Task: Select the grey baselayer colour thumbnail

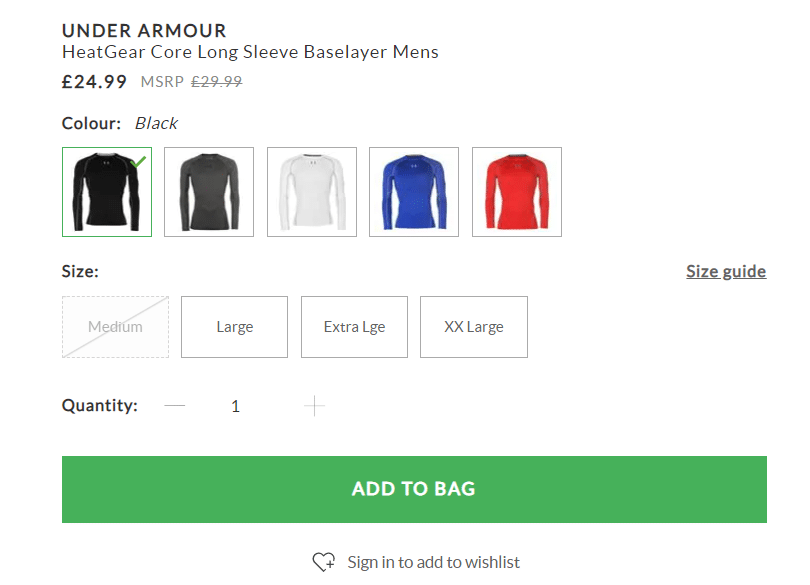Action: [x=208, y=192]
